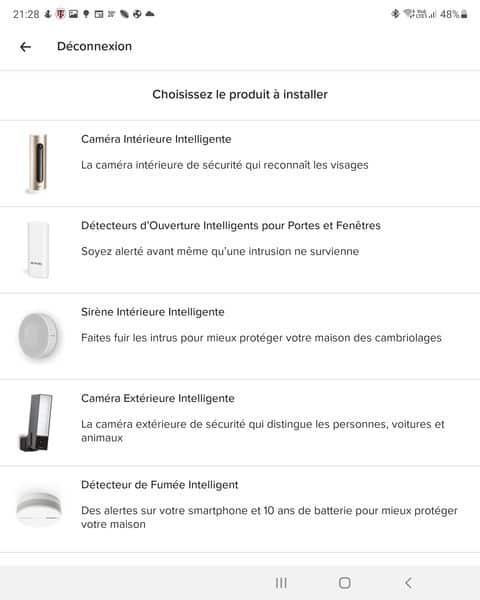Select the Caméra Intérieure Intelligente product image
The image size is (480, 600).
(x=38, y=163)
